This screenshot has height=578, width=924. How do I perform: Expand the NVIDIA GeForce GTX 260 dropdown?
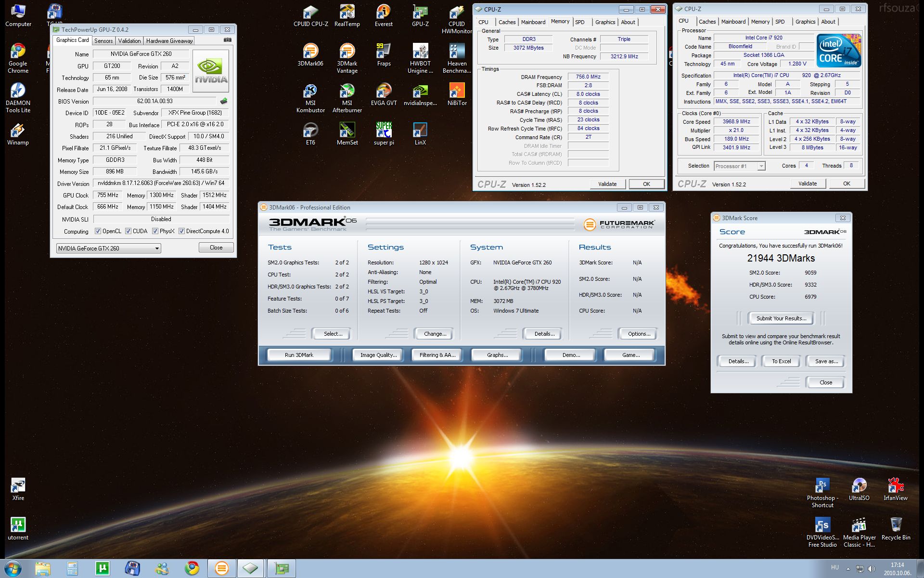pos(157,249)
